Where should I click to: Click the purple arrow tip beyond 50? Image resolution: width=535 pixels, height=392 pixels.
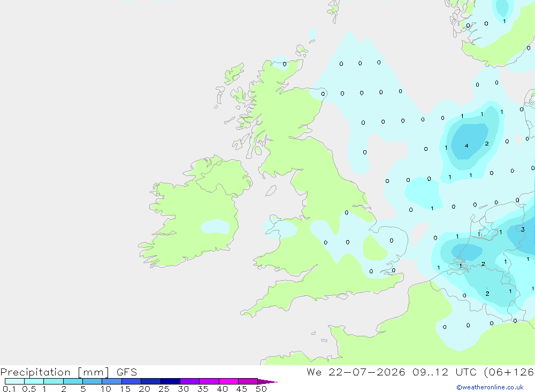pyautogui.click(x=267, y=381)
